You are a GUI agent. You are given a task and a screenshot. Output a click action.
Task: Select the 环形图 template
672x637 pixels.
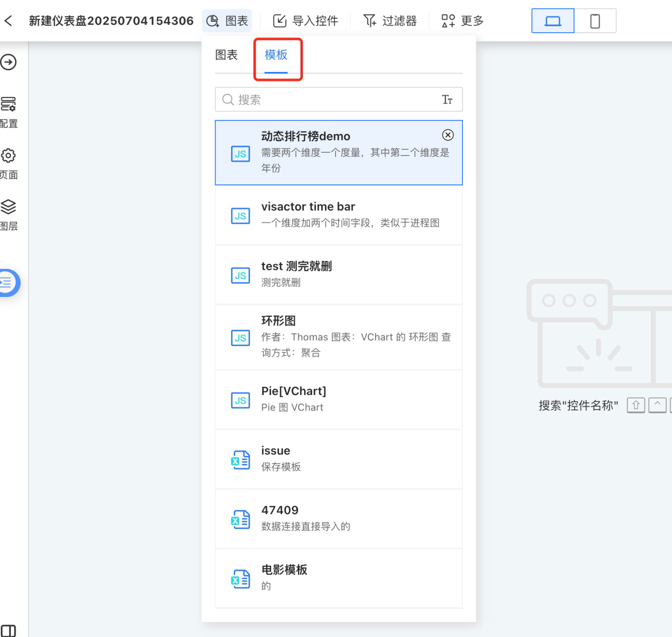(338, 337)
